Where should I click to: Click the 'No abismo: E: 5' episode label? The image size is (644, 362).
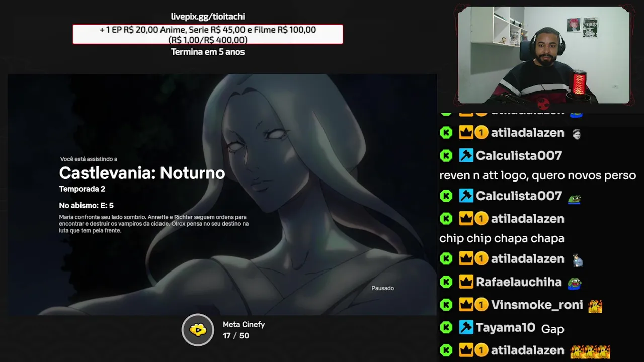86,205
